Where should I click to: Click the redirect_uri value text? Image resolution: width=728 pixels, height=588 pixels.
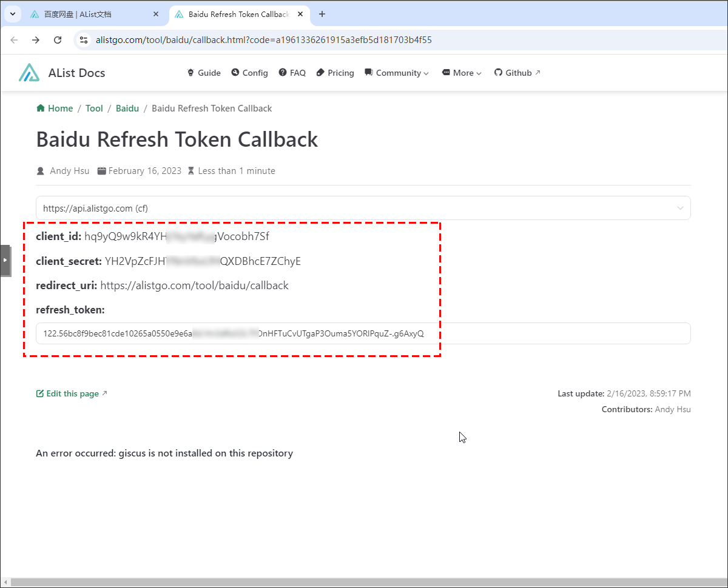tap(194, 286)
